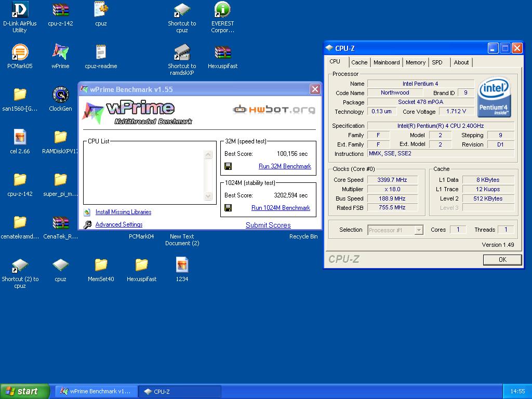Click the OK button in CPU-Z
This screenshot has height=399, width=532.
[502, 260]
